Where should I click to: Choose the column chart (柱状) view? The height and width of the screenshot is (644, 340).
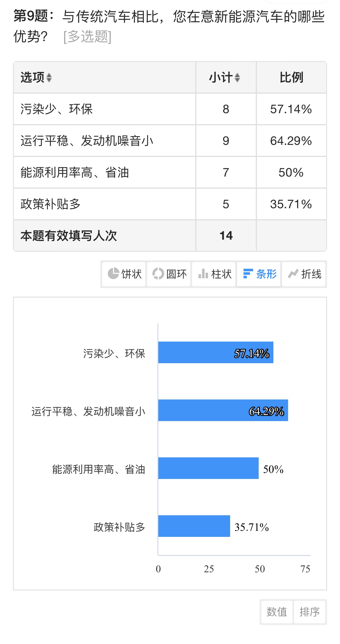(214, 274)
